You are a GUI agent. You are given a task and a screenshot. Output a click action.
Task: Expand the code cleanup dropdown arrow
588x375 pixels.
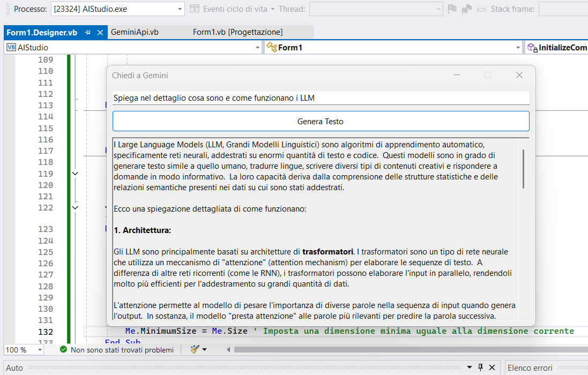tap(205, 349)
